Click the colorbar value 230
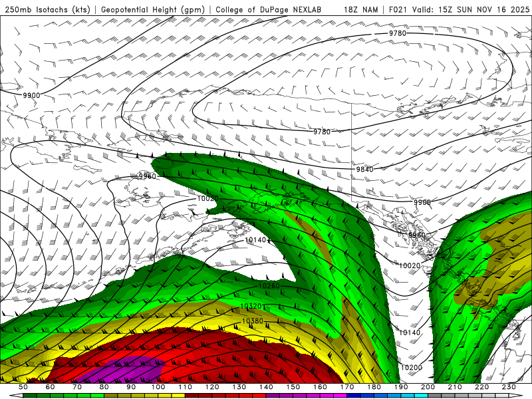The image size is (532, 399). (509, 387)
